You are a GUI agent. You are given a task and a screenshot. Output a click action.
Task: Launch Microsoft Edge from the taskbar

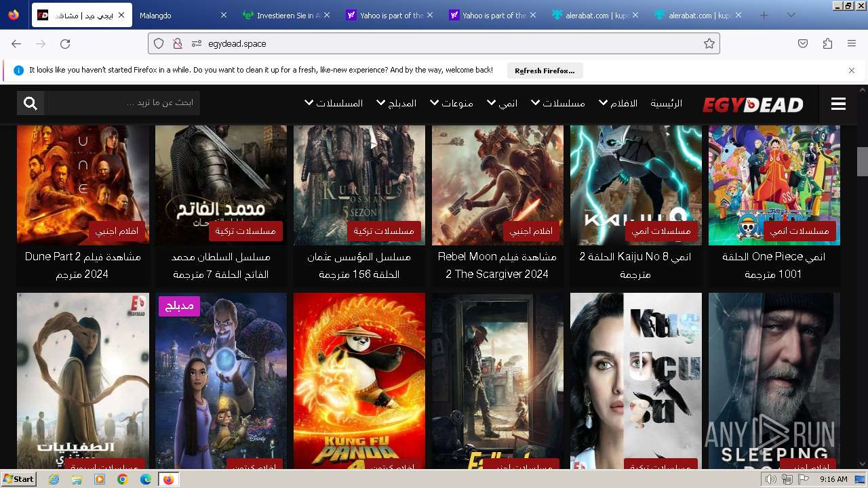[145, 479]
